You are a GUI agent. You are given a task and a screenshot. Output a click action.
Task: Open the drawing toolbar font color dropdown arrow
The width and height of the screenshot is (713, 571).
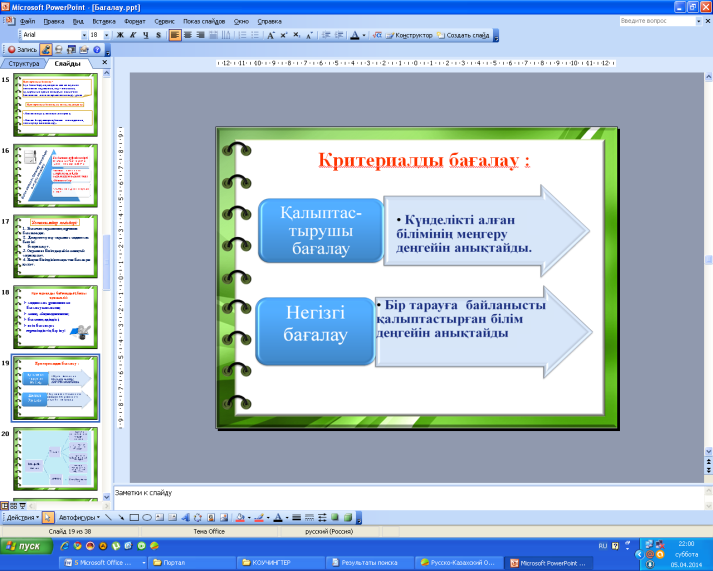pos(287,517)
